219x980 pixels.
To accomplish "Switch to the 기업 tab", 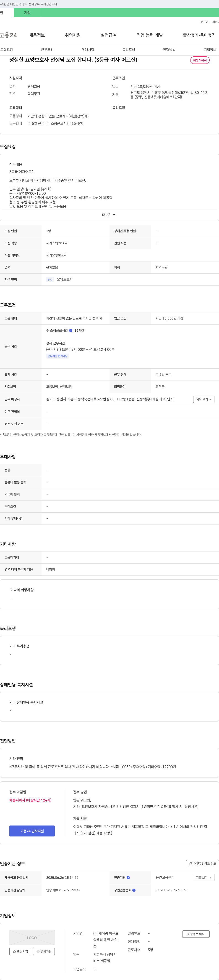I will [27, 13].
